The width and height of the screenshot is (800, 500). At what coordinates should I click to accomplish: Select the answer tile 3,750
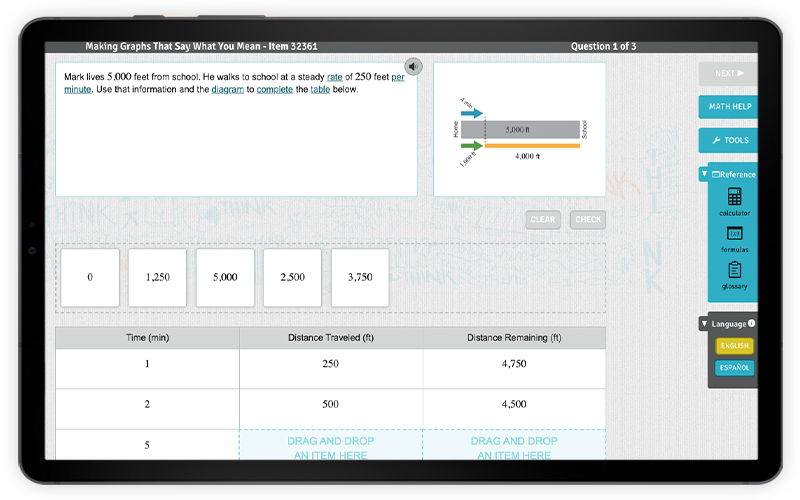[360, 278]
